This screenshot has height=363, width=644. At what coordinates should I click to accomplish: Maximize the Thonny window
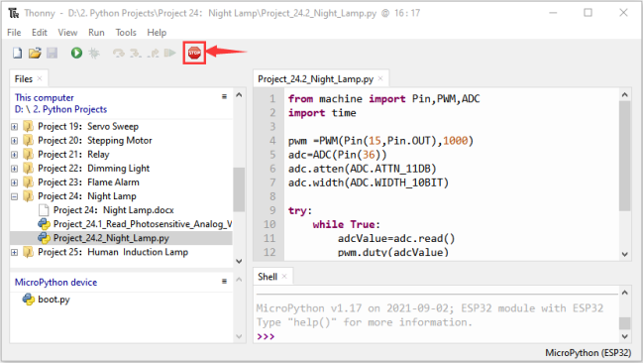(x=589, y=13)
